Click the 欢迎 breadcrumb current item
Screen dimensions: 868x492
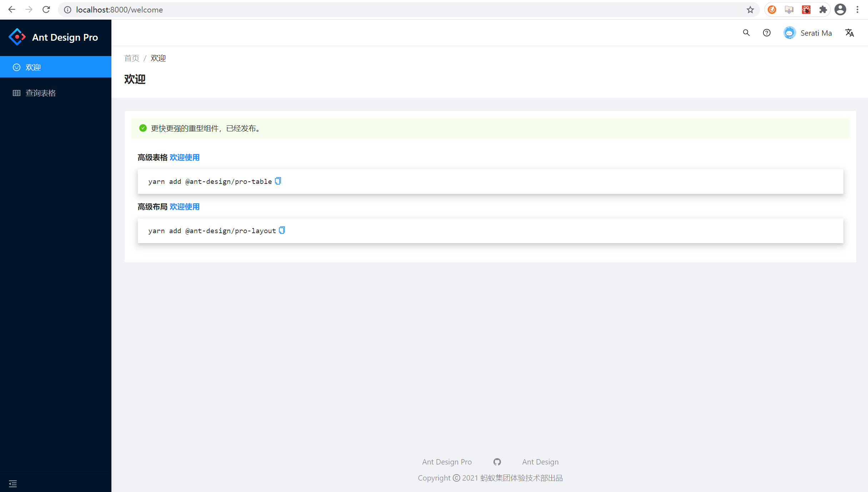click(x=158, y=58)
